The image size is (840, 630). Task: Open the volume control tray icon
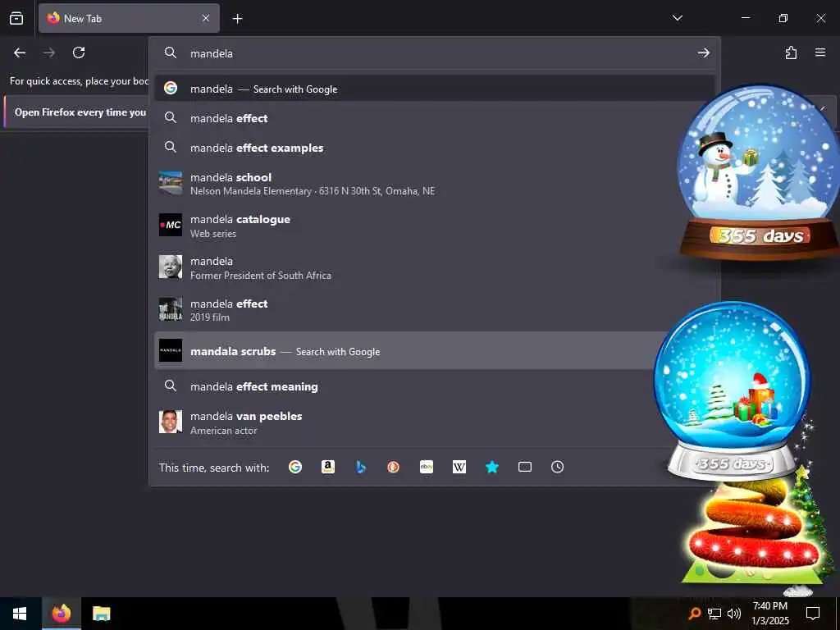(x=734, y=614)
